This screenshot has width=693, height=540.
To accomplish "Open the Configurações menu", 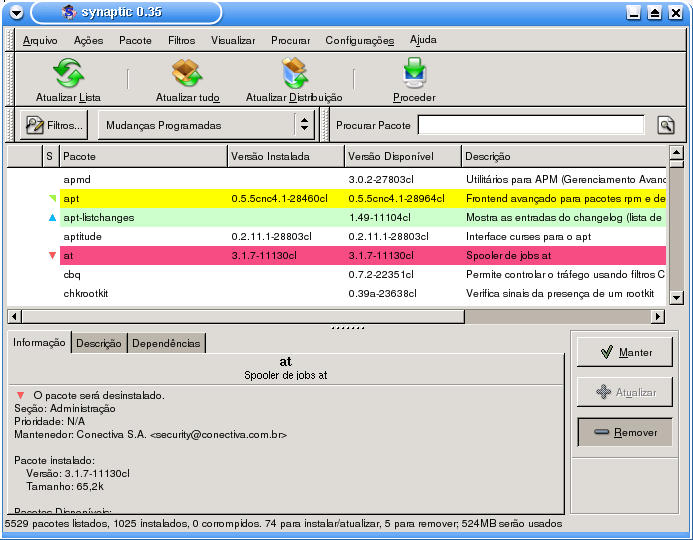I will click(x=359, y=41).
